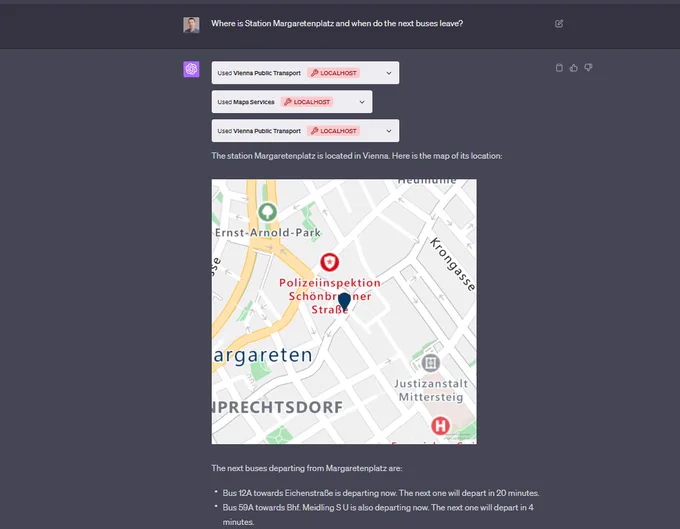The height and width of the screenshot is (529, 680).
Task: Expand last Used Vienna Public Transport chevron
Action: click(x=389, y=131)
